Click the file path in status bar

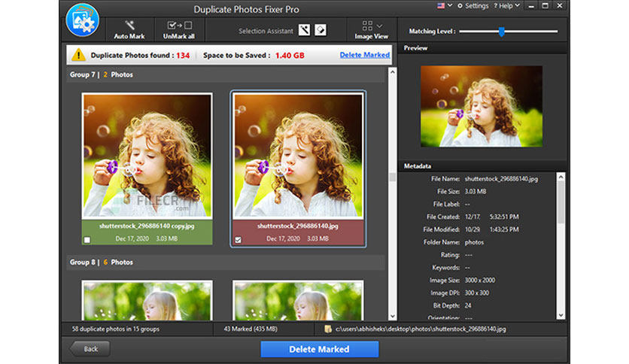coord(421,329)
